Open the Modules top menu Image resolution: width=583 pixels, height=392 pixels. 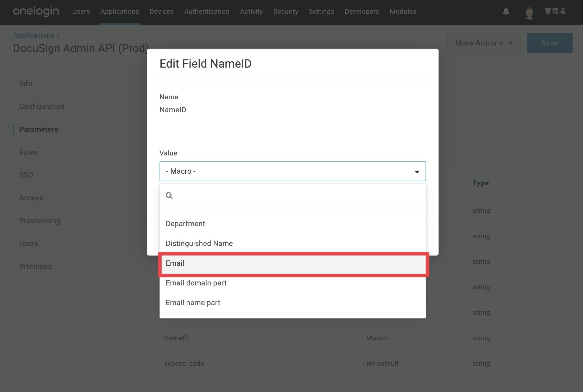(403, 11)
